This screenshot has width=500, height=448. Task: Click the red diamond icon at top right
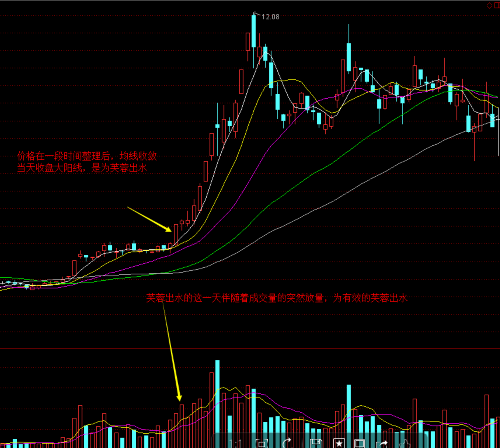tap(489, 5)
